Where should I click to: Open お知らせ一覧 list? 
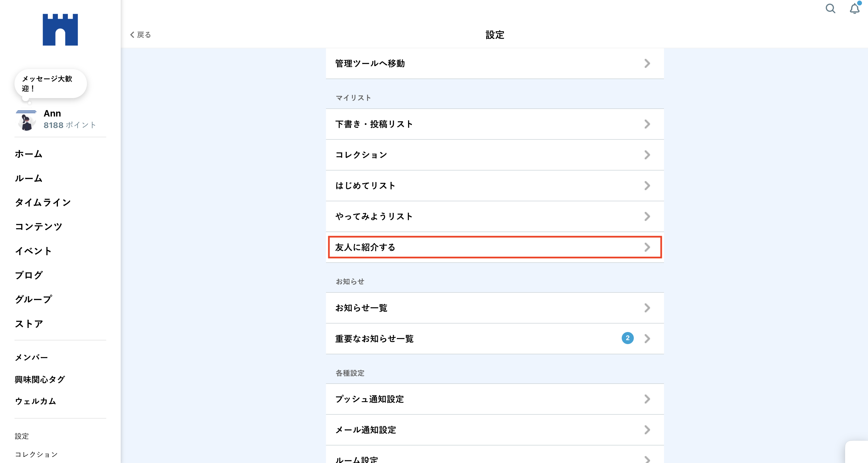click(495, 308)
